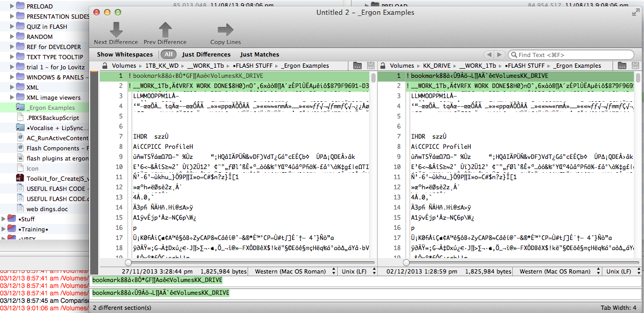The height and width of the screenshot is (313, 644).
Task: Go to next search match arrow
Action: [499, 55]
